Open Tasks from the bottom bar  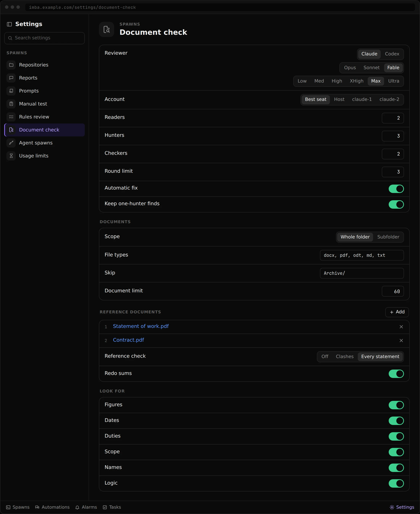(112, 507)
